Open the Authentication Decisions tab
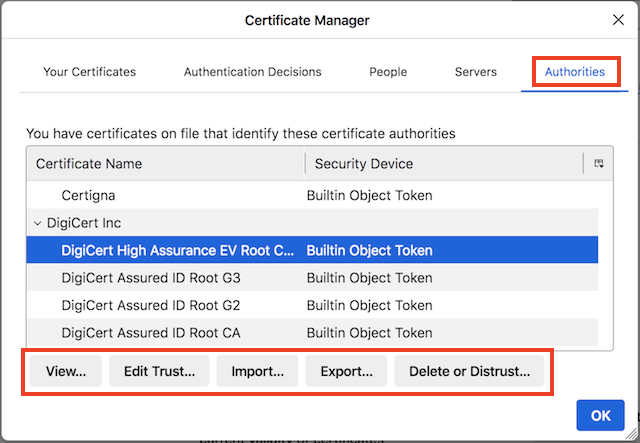The width and height of the screenshot is (640, 443). point(253,72)
